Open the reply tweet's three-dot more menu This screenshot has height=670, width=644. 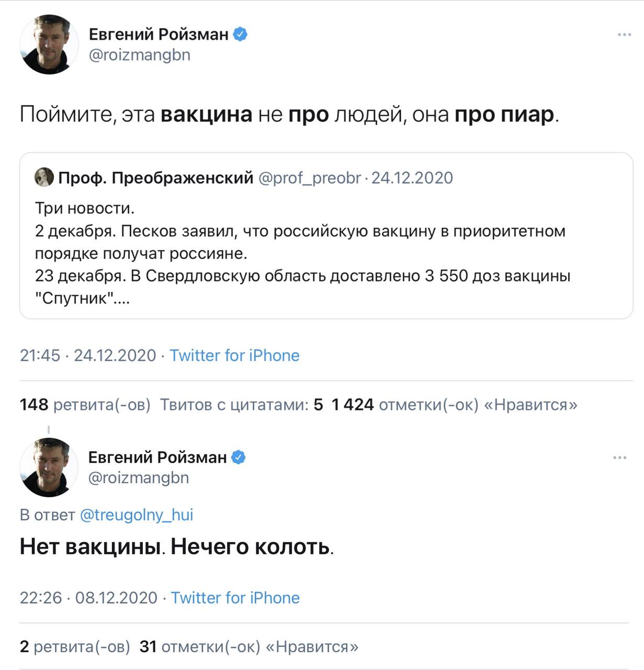(x=619, y=457)
